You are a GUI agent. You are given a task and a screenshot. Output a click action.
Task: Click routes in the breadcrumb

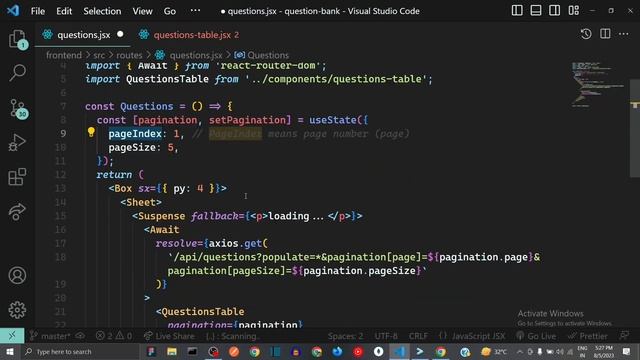pos(129,55)
